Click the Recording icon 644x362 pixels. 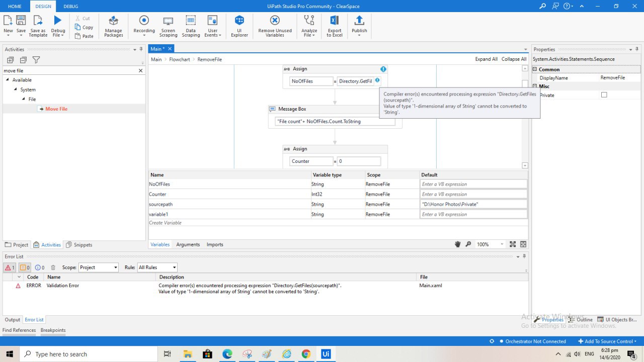tap(144, 20)
